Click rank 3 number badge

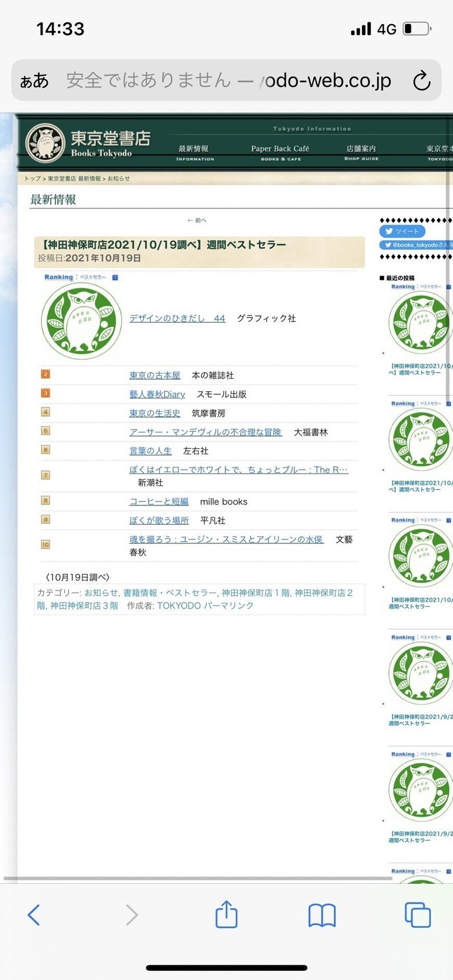point(46,393)
